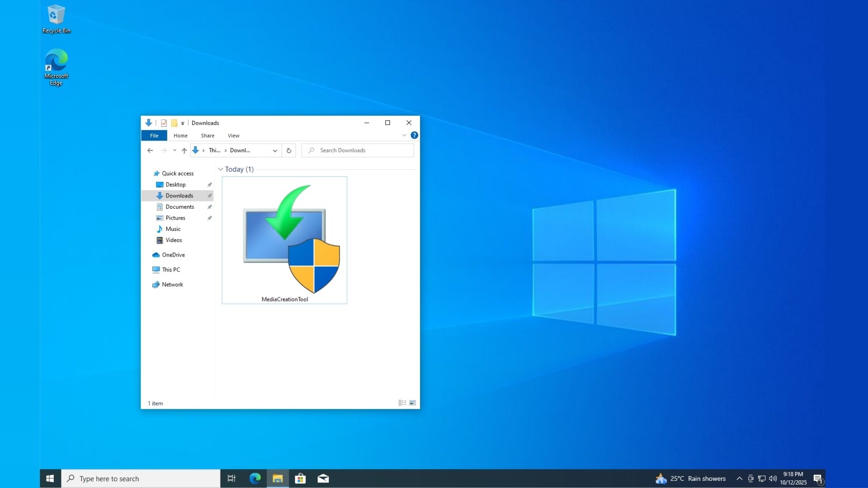Open Microsoft Edge from the taskbar

pyautogui.click(x=255, y=478)
